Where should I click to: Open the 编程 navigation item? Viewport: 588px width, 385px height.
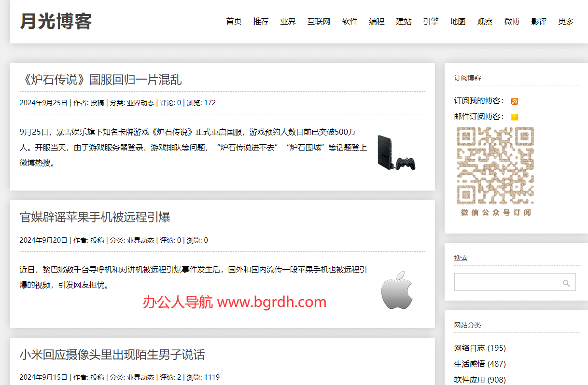tap(377, 22)
